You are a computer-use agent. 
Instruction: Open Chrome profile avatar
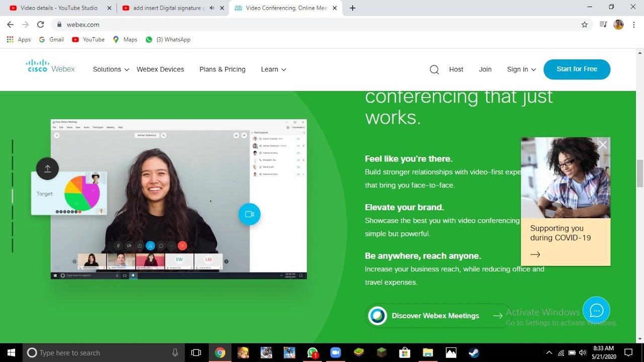pos(618,25)
